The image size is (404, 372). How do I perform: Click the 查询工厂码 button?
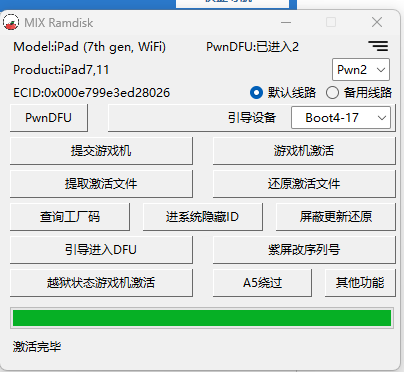coord(70,217)
